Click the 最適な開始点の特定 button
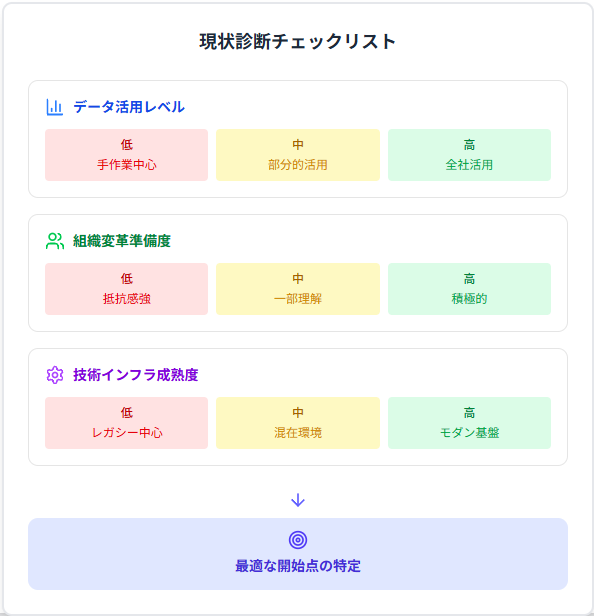 click(x=298, y=554)
